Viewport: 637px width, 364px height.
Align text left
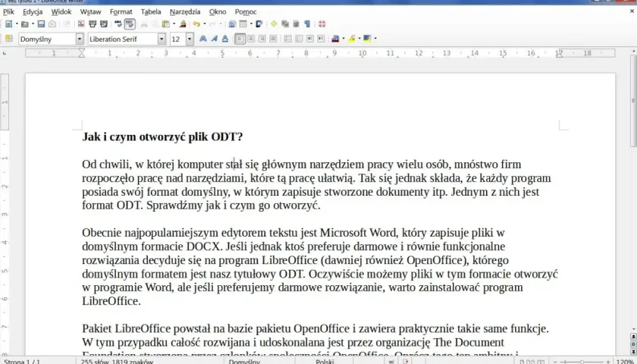pos(240,39)
